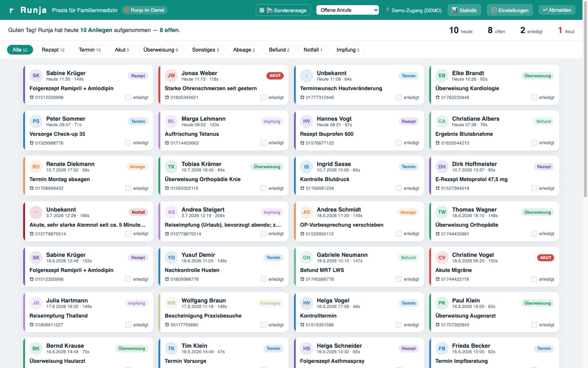Check erledigt on Peter Sommer's card
Image resolution: width=588 pixels, height=368 pixels.
point(128,143)
